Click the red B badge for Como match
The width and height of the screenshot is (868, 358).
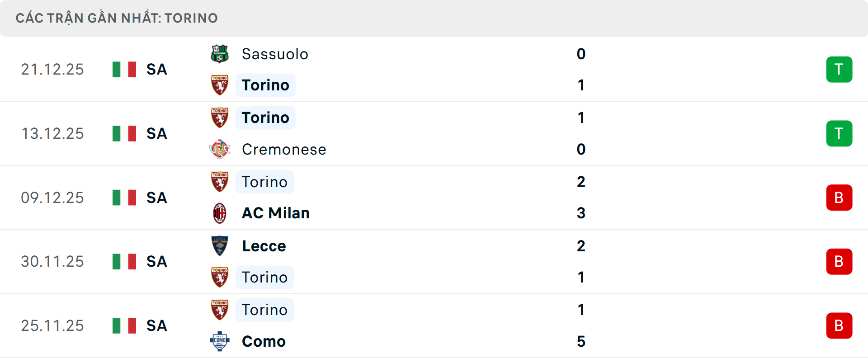click(x=839, y=326)
